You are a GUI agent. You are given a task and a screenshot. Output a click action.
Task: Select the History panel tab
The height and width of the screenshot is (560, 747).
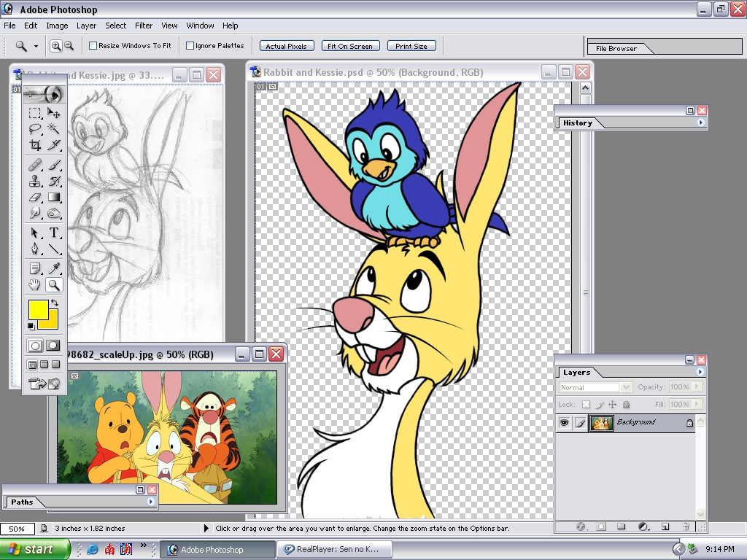pyautogui.click(x=578, y=122)
